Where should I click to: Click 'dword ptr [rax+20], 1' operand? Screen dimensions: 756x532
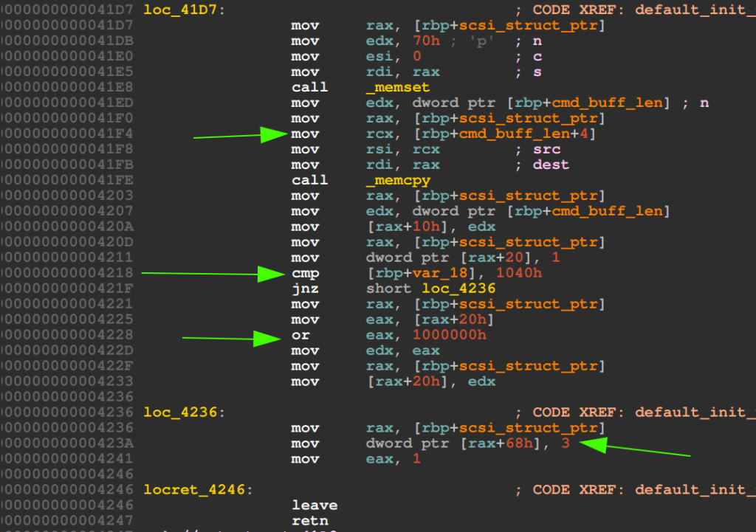[463, 258]
